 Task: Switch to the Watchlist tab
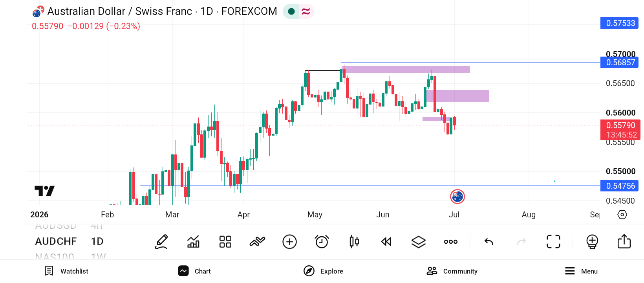66,271
